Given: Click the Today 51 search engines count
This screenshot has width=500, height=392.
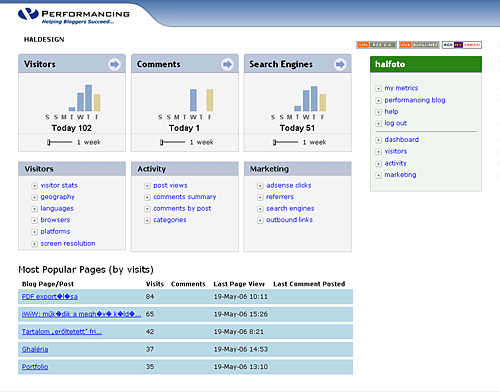Looking at the screenshot, I should pos(297,128).
